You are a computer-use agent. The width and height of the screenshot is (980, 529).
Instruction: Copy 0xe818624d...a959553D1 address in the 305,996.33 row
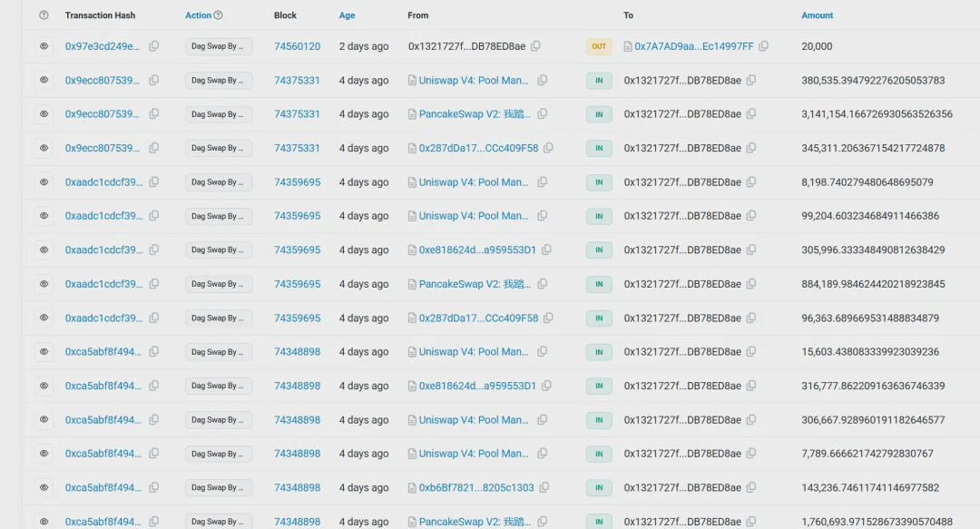[546, 250]
